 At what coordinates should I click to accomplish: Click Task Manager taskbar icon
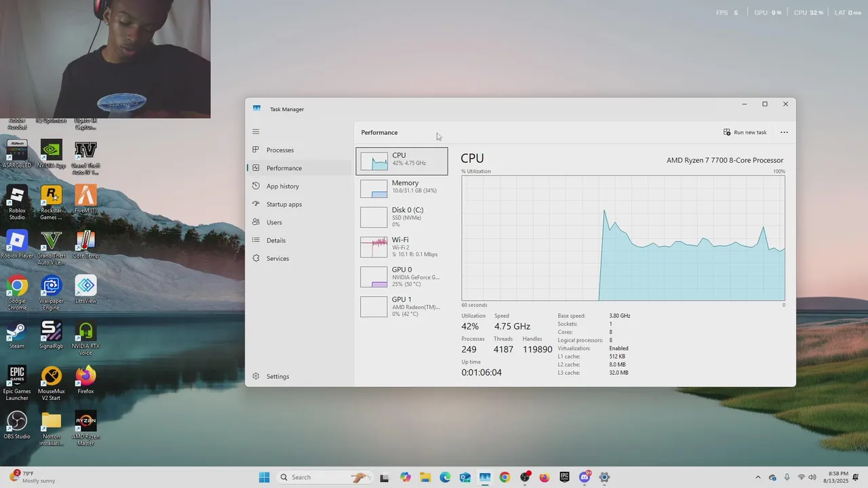485,477
